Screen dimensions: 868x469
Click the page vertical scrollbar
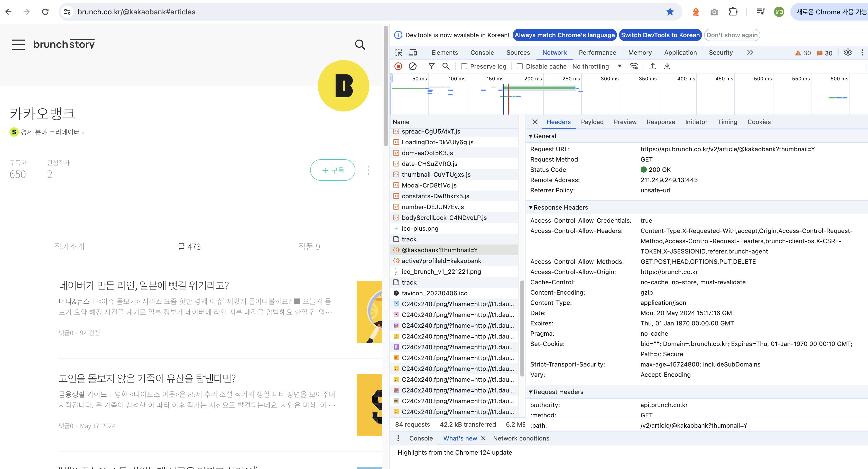click(386, 87)
